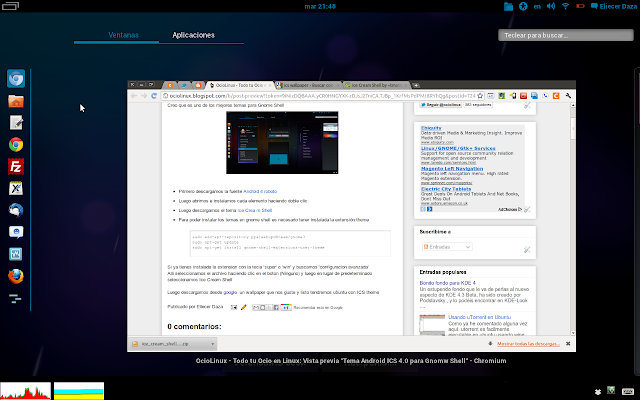Image resolution: width=640 pixels, height=400 pixels.
Task: Bookmark the page with the star icon
Action: (x=480, y=96)
